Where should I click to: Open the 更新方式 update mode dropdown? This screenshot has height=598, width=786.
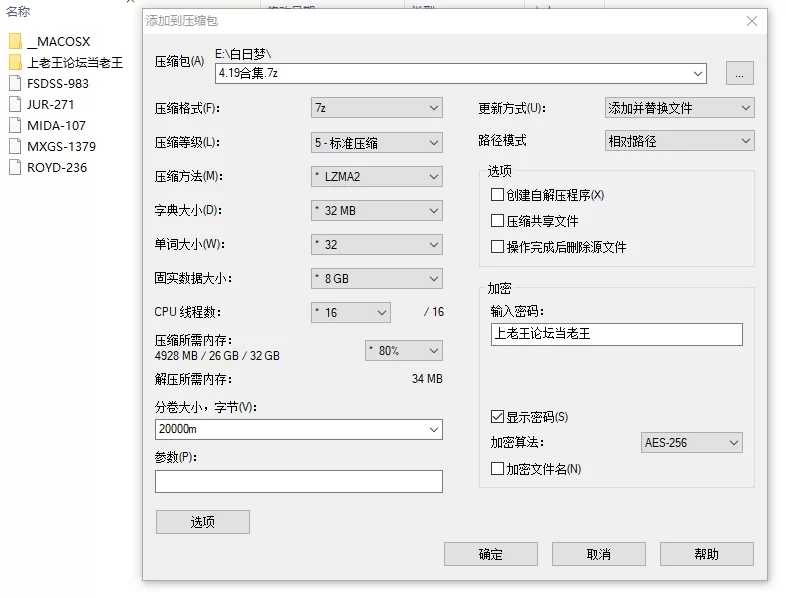coord(679,108)
